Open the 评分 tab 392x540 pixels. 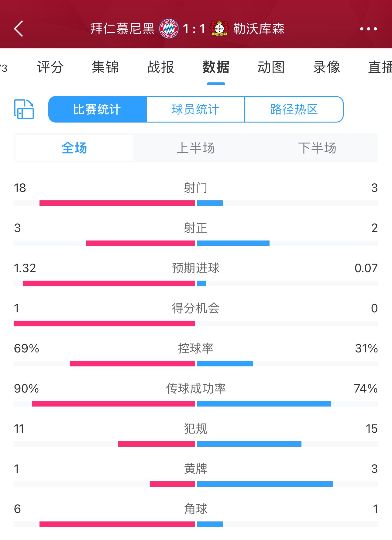point(50,67)
